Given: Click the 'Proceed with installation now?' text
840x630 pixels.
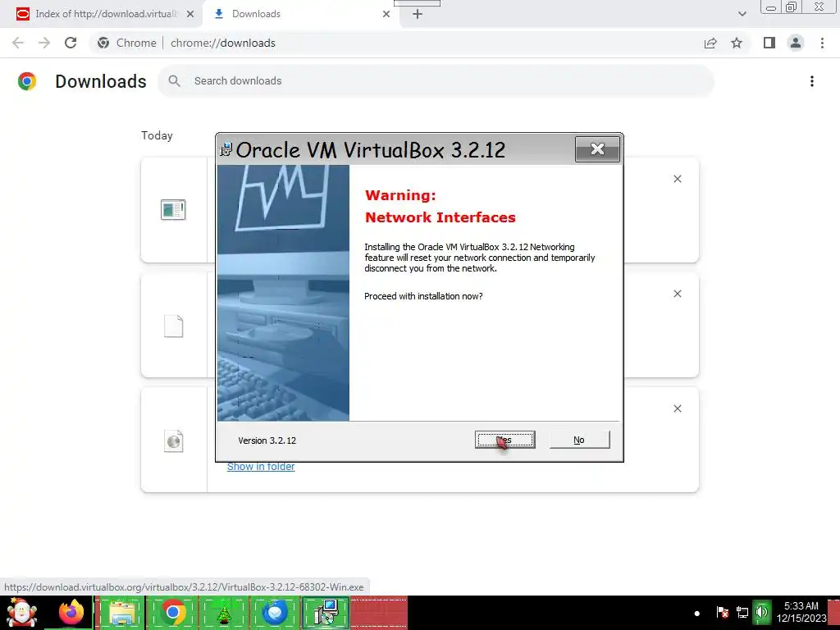Looking at the screenshot, I should [423, 296].
